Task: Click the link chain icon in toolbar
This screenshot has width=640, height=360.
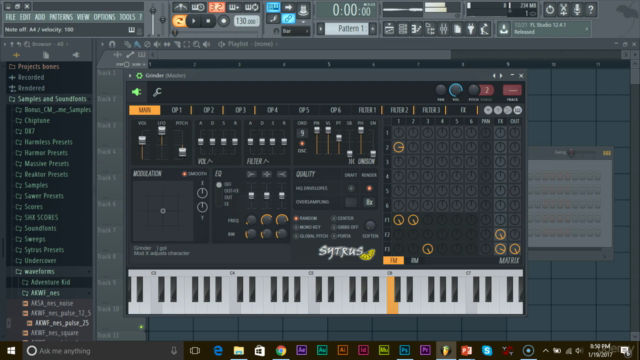Action: pyautogui.click(x=288, y=19)
